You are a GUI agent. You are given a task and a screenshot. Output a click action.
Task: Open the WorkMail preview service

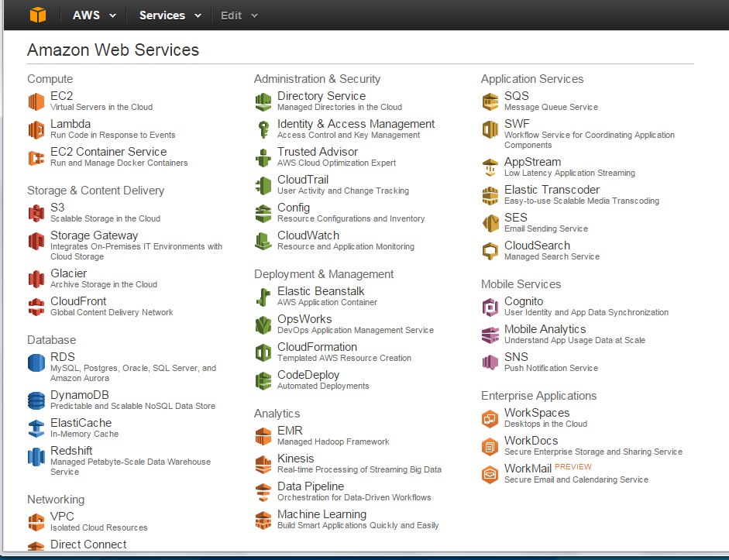pyautogui.click(x=531, y=467)
